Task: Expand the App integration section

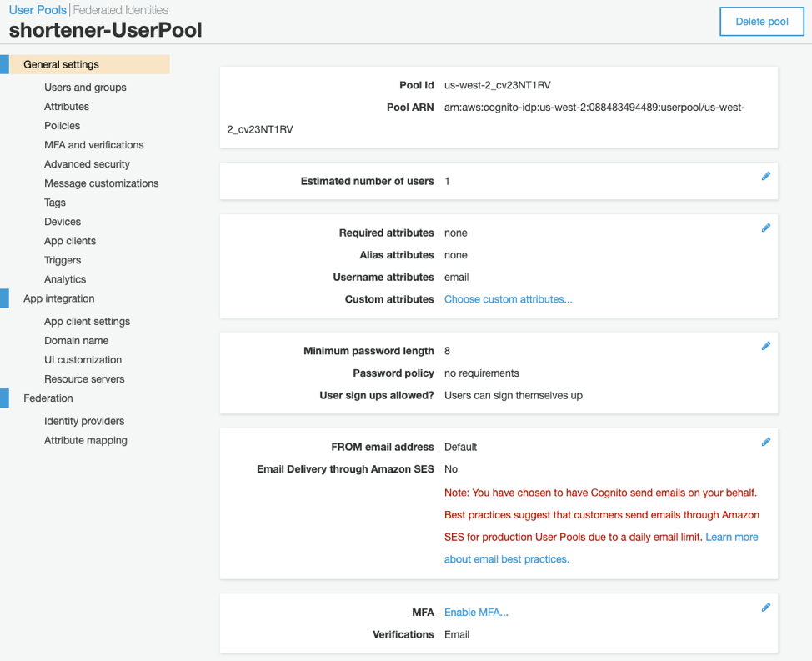Action: (58, 298)
